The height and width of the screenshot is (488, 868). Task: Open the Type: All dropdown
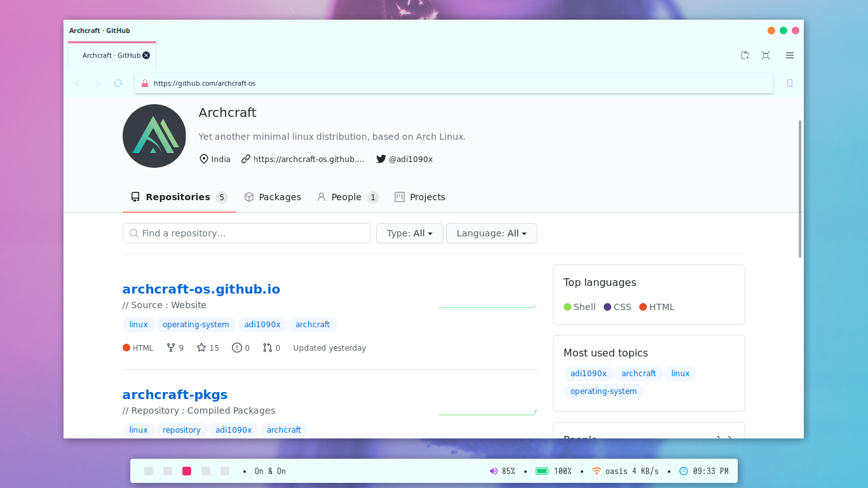pyautogui.click(x=410, y=233)
